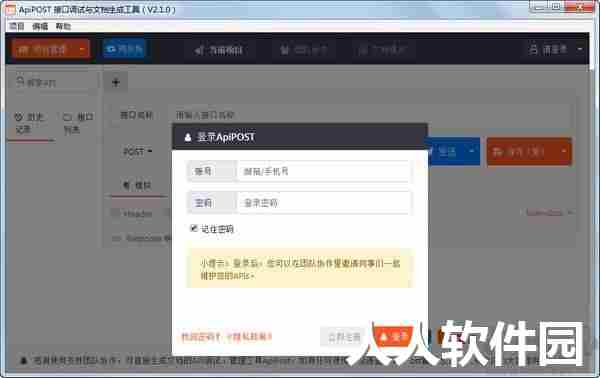Open the 项目 menu
This screenshot has width=600, height=378.
(16, 26)
